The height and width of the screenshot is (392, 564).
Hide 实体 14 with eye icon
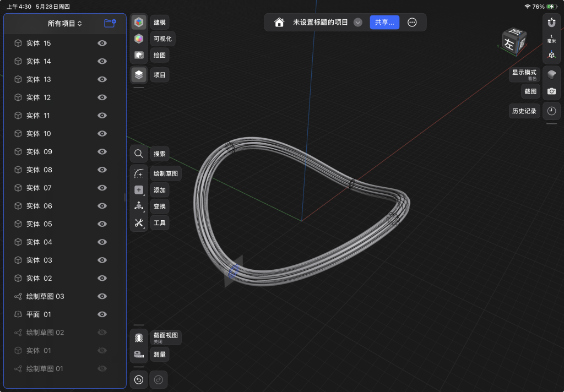[102, 61]
